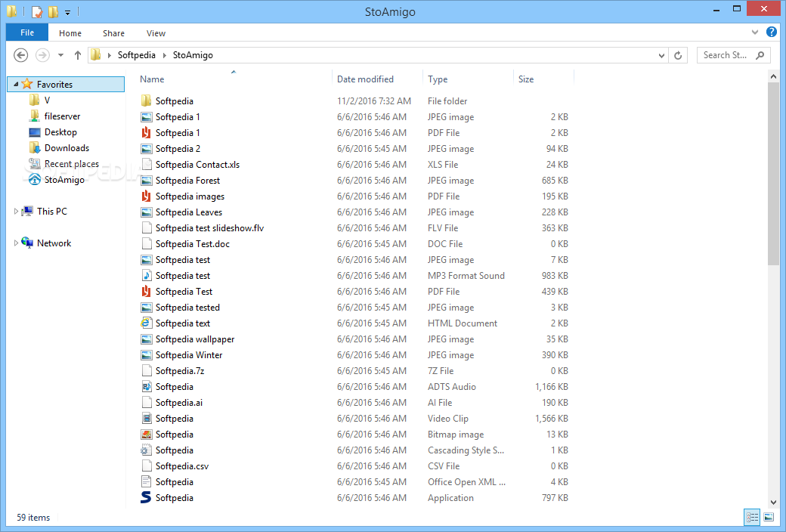
Task: Select the Softpedia Forest file name
Action: pyautogui.click(x=187, y=181)
